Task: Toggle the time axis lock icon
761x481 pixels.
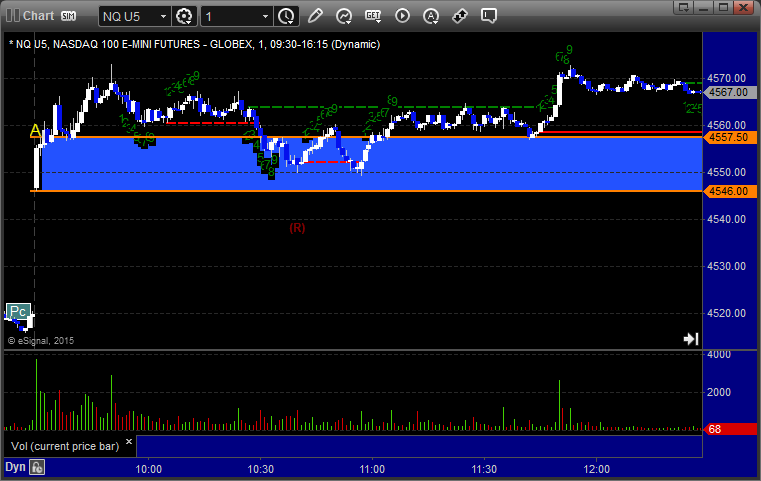Action: pos(37,467)
